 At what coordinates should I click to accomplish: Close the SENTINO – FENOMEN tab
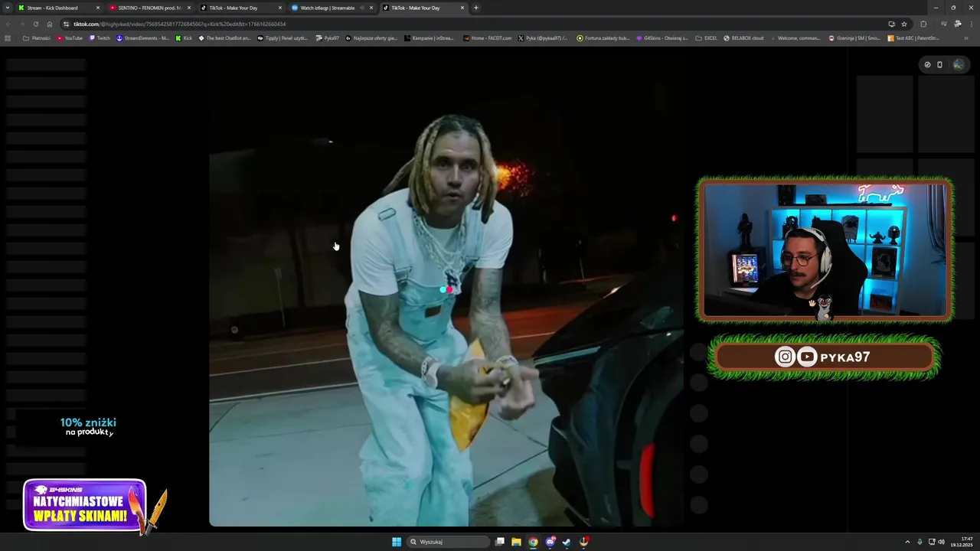coord(189,8)
